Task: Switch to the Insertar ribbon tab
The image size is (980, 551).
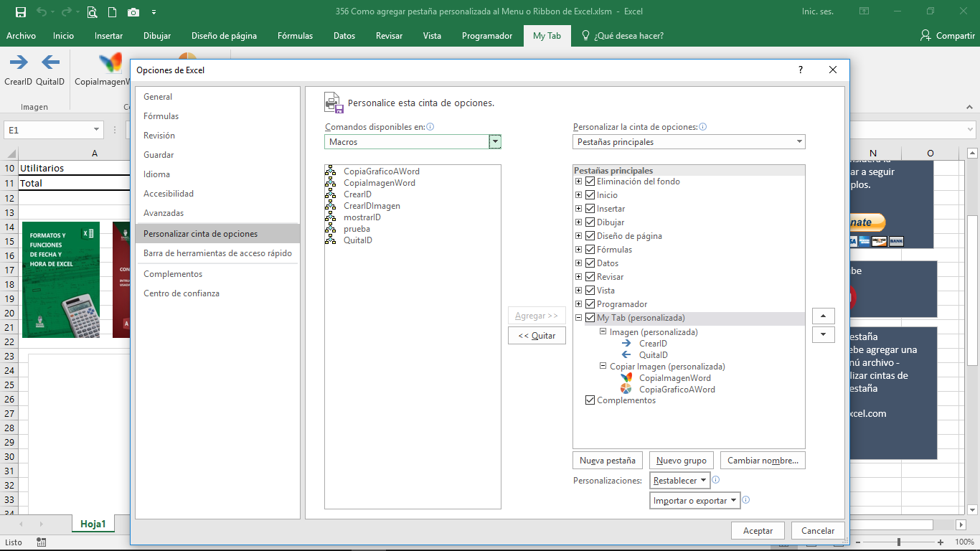Action: (108, 36)
